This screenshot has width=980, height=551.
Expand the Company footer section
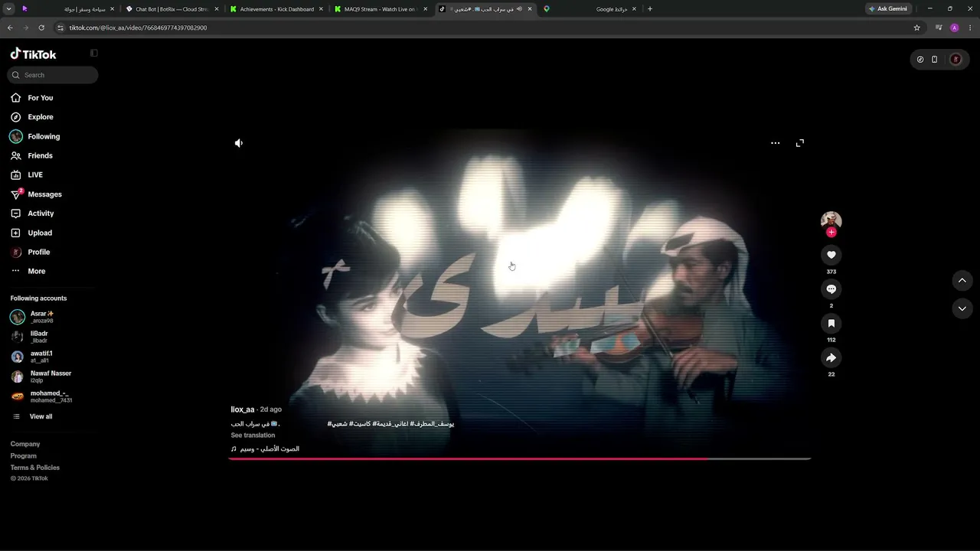(25, 444)
